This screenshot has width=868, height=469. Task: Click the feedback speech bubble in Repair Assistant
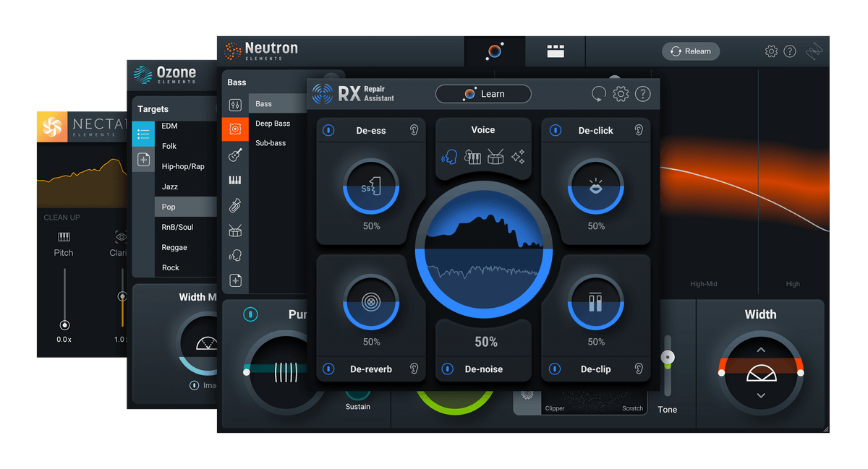coord(598,94)
